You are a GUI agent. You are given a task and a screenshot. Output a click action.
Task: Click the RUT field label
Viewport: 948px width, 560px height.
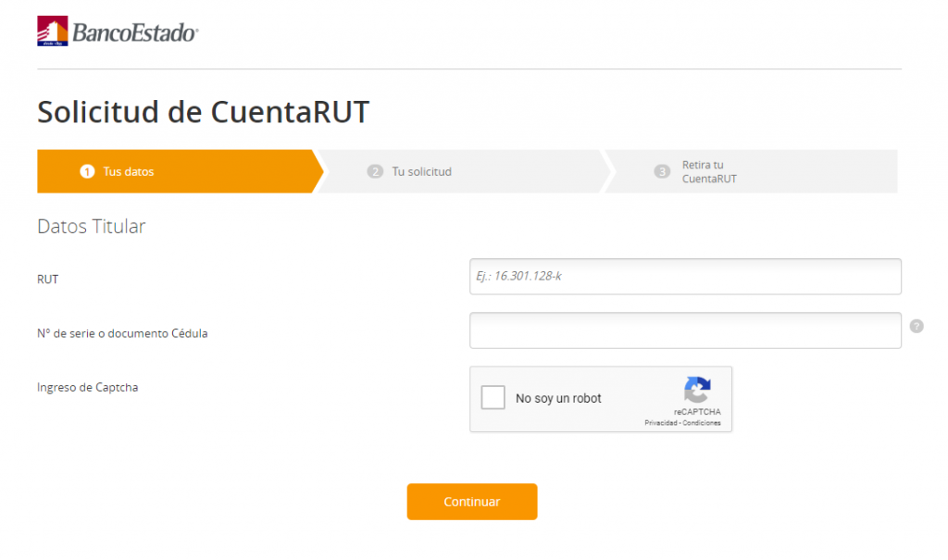pos(48,280)
